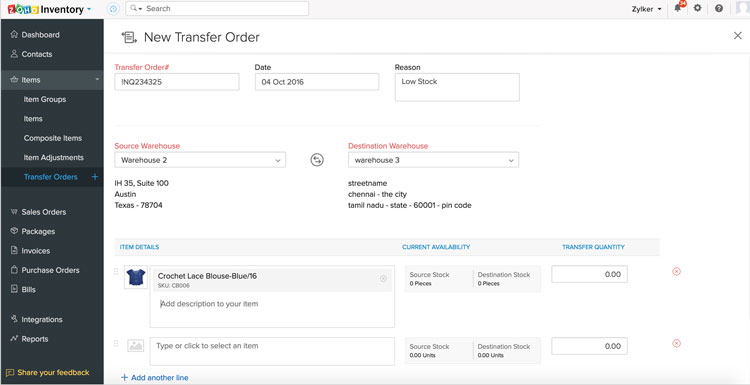Open the Items submenu entry
750x385 pixels.
point(33,119)
